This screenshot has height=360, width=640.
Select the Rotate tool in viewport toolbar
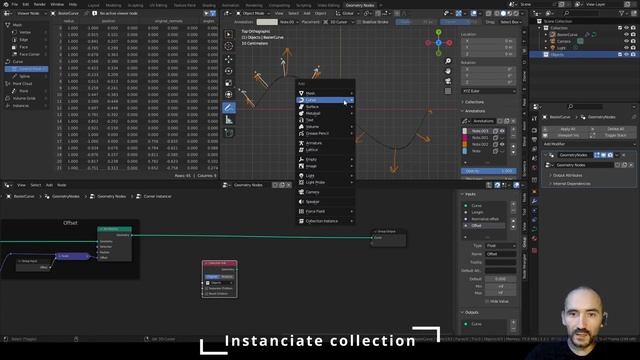[229, 71]
